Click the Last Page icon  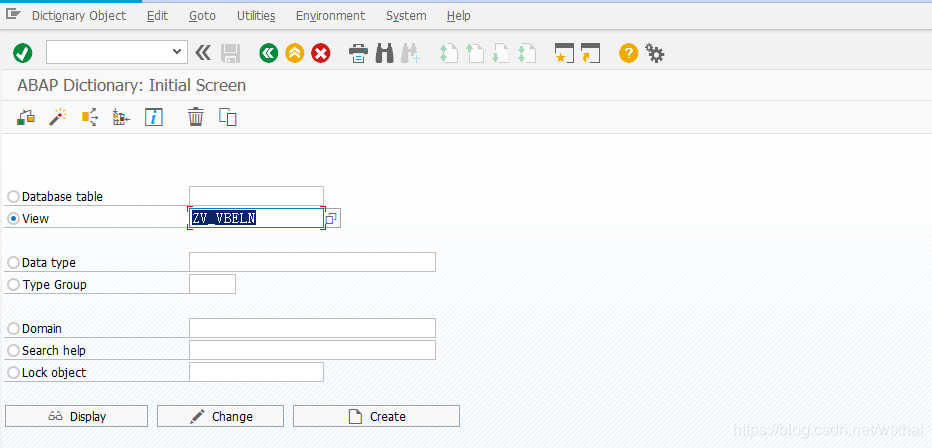[x=527, y=53]
